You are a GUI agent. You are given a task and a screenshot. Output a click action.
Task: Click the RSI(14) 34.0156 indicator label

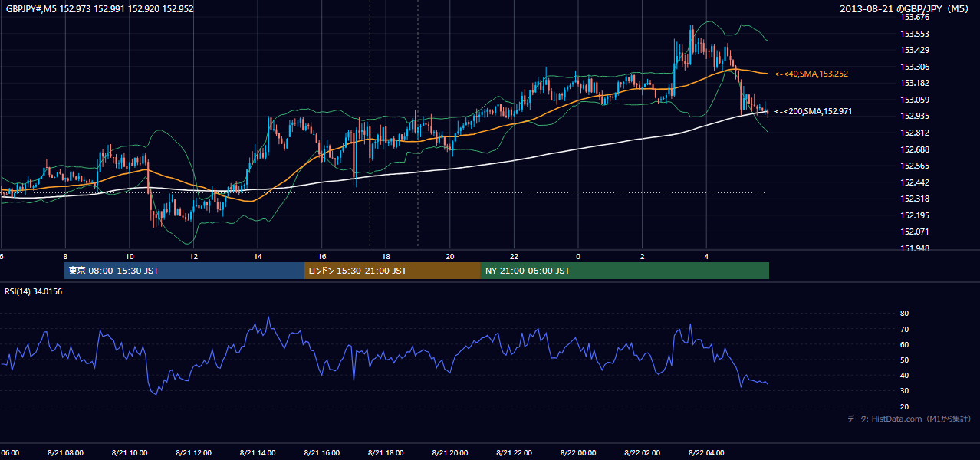33,291
